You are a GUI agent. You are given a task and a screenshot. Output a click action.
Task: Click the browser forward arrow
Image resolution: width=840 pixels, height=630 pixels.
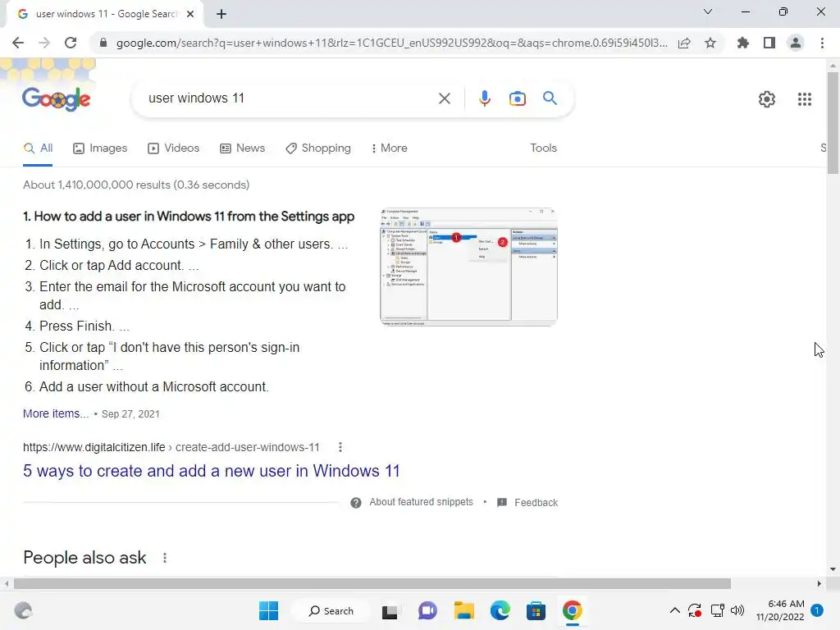point(44,43)
